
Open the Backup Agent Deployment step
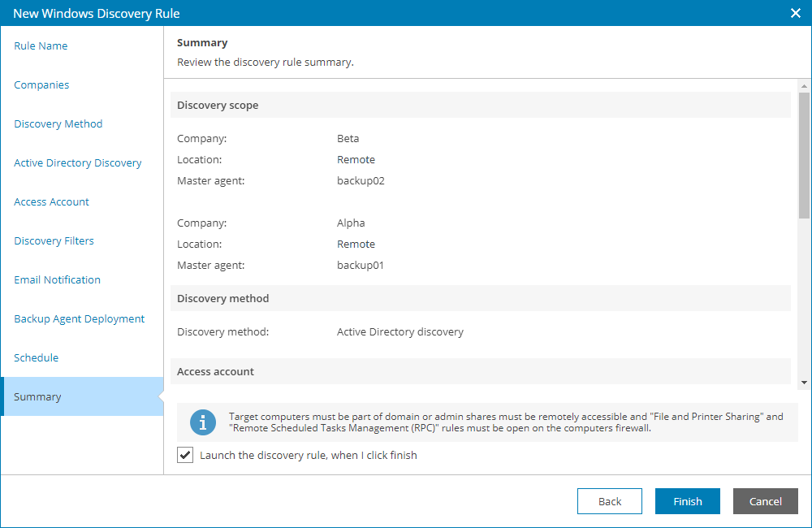pyautogui.click(x=79, y=318)
